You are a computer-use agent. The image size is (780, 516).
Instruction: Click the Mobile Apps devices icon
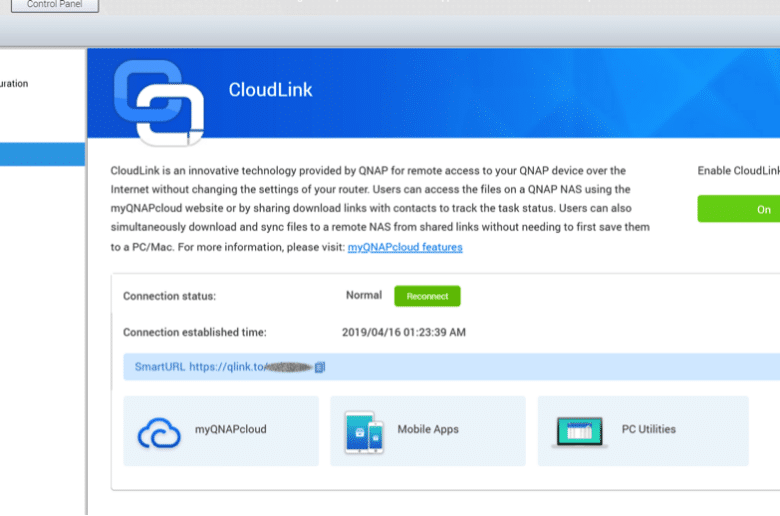pos(364,432)
